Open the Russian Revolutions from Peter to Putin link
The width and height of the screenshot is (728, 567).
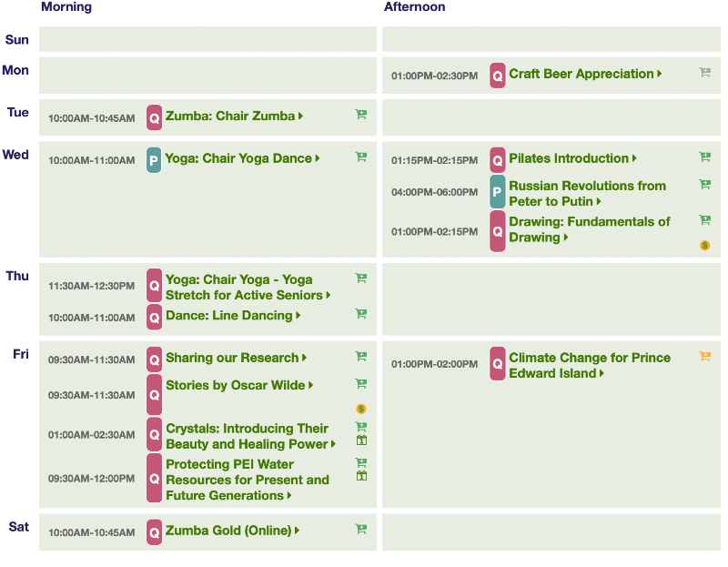tap(587, 193)
